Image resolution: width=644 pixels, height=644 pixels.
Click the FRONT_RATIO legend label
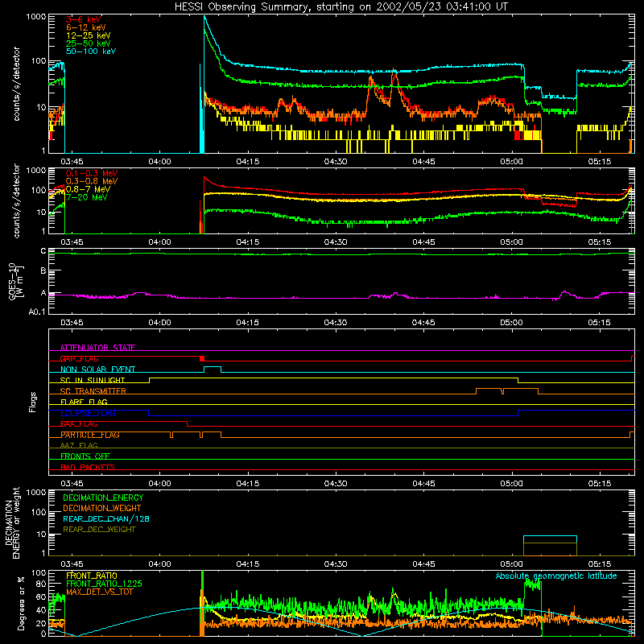click(92, 576)
